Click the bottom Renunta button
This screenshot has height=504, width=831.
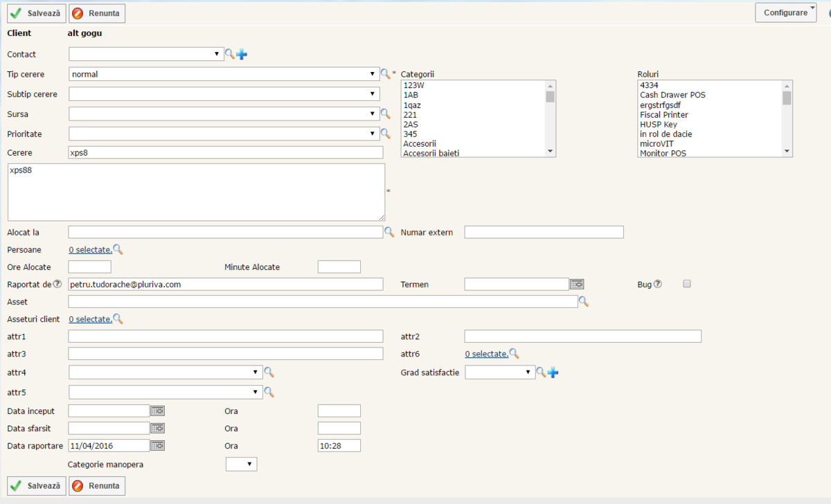[97, 485]
